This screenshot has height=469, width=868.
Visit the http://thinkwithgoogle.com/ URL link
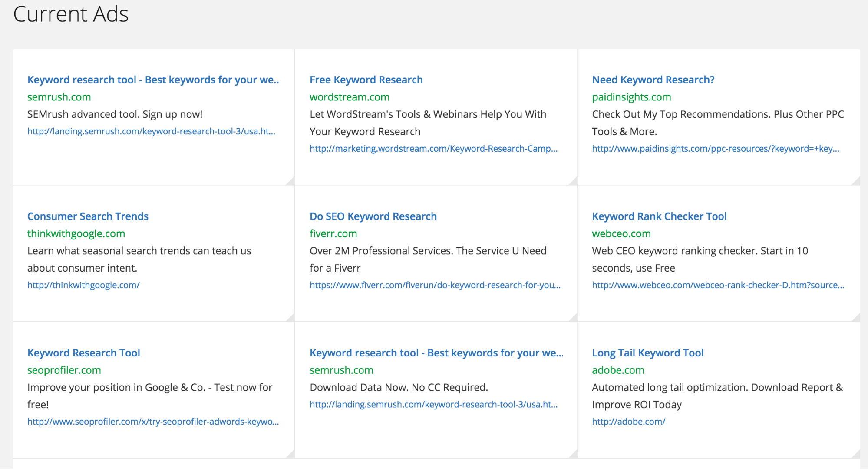tap(83, 285)
